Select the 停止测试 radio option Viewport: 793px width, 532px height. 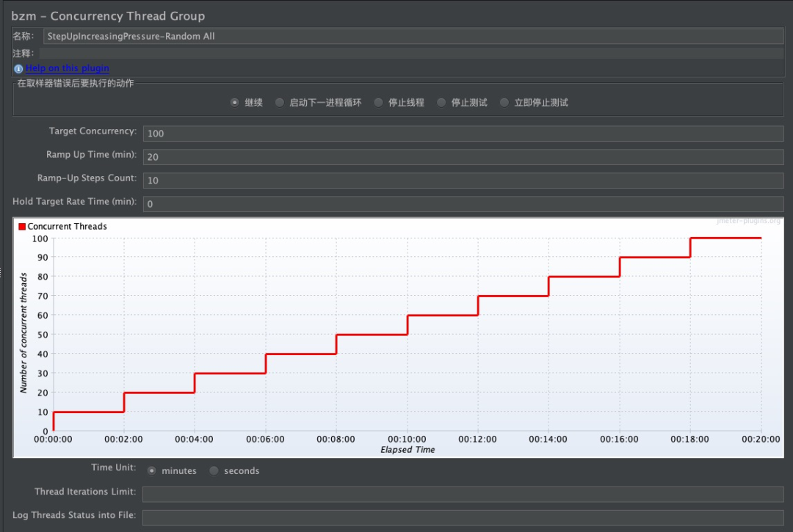[442, 103]
